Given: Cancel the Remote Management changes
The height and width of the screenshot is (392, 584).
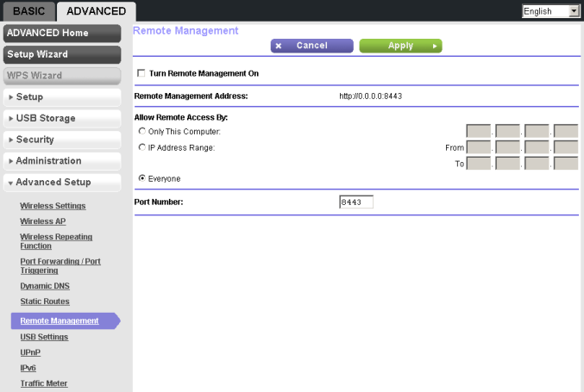Looking at the screenshot, I should pos(311,46).
